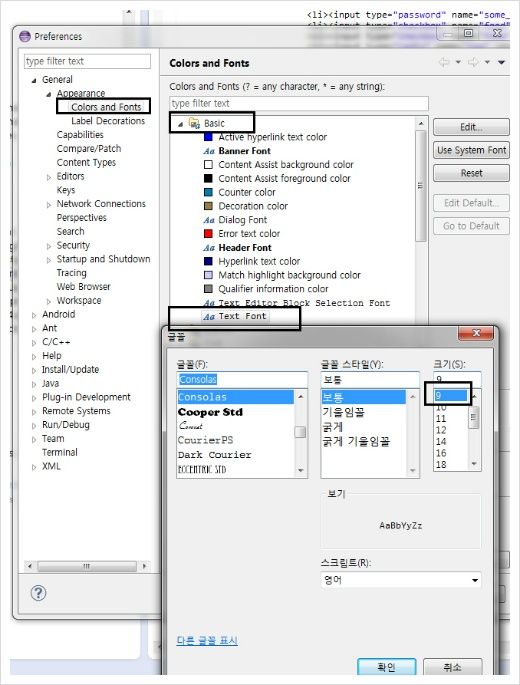Click the Error text color red swatch

click(x=208, y=234)
